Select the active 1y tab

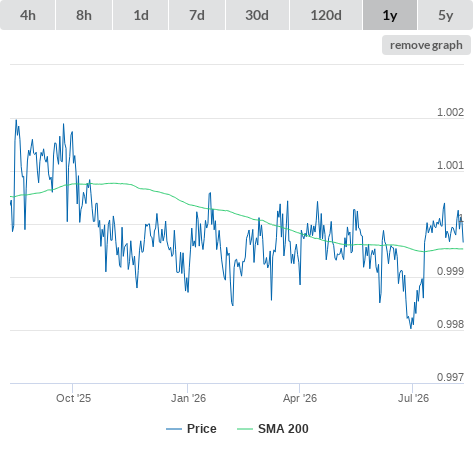tap(390, 15)
